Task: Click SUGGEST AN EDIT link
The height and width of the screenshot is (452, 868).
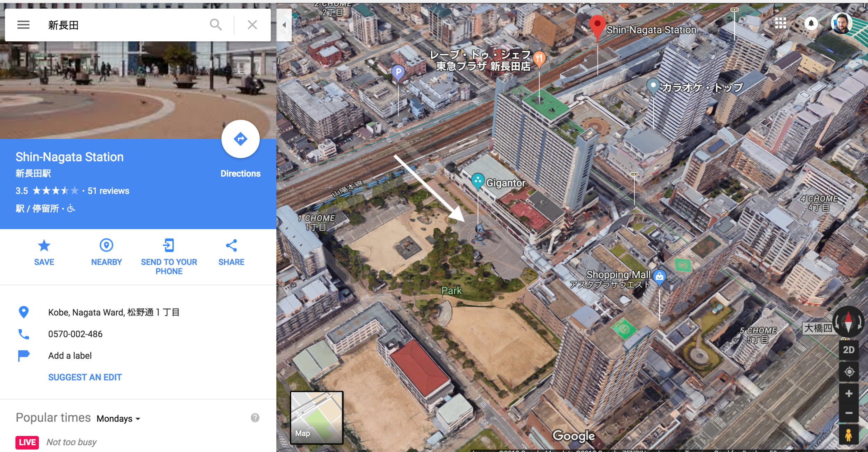Action: (x=85, y=377)
